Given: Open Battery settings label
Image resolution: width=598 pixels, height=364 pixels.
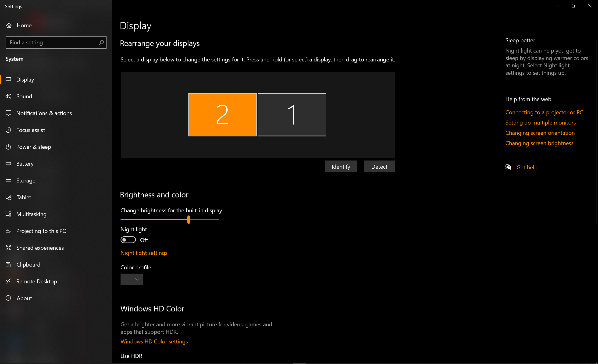Looking at the screenshot, I should click(25, 164).
